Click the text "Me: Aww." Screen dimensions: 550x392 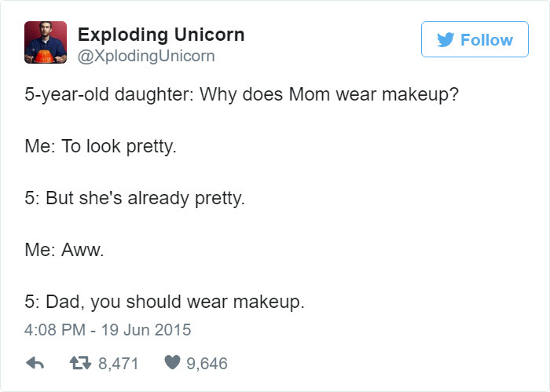(64, 250)
